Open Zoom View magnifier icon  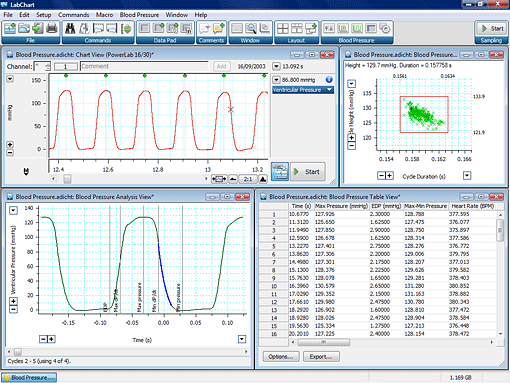pos(251,28)
